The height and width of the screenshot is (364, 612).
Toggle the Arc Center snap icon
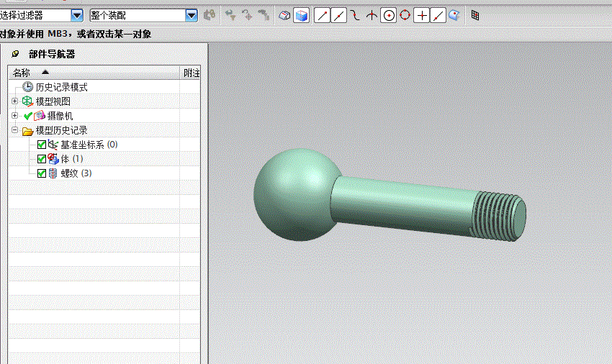pyautogui.click(x=388, y=16)
